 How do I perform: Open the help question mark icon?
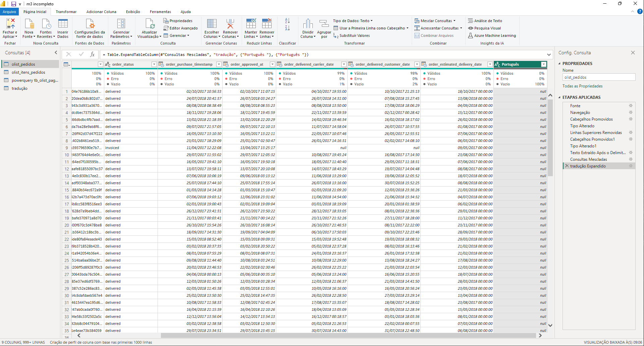click(640, 11)
